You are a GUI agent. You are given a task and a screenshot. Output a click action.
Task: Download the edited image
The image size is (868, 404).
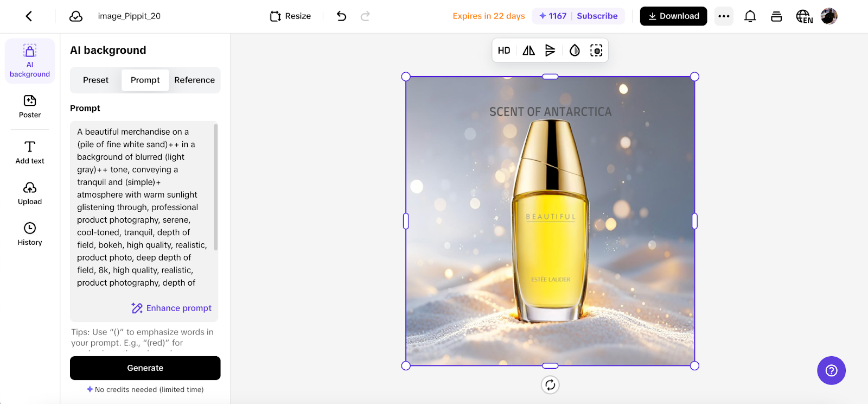pyautogui.click(x=673, y=16)
